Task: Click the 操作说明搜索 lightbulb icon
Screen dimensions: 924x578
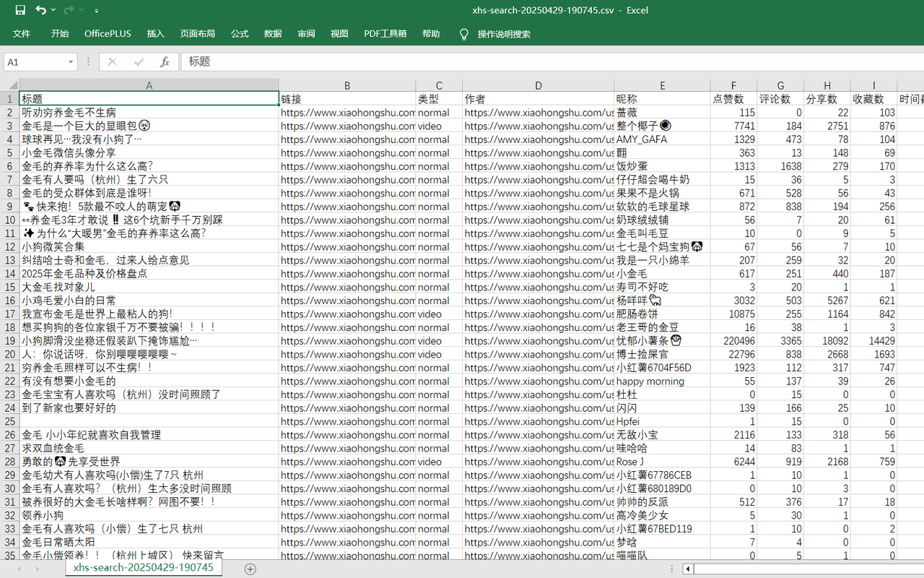Action: tap(463, 33)
